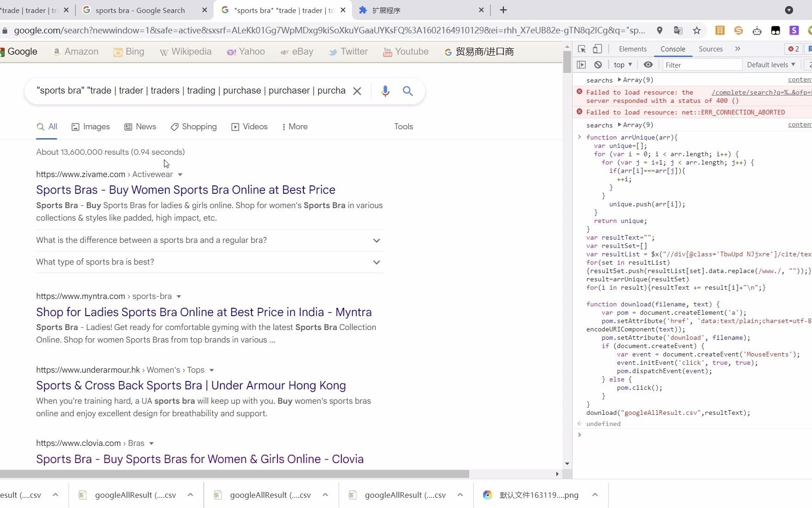Open JavaScript context 'top' dropdown
The width and height of the screenshot is (812, 508).
(623, 65)
